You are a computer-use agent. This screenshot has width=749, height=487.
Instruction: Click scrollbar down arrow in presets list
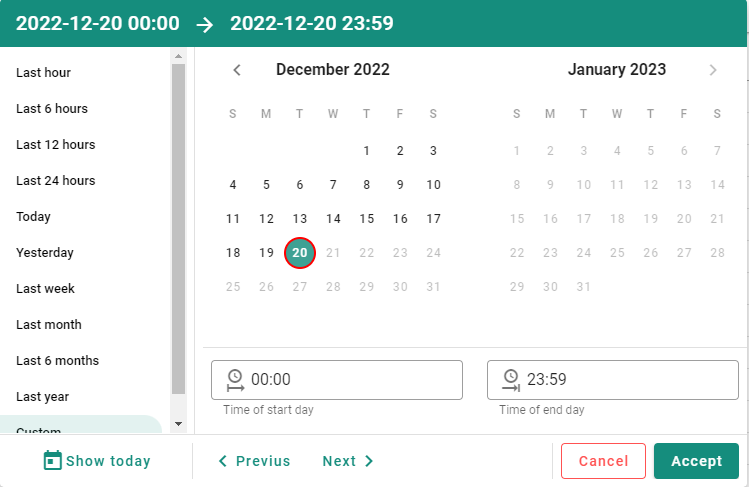tap(179, 423)
